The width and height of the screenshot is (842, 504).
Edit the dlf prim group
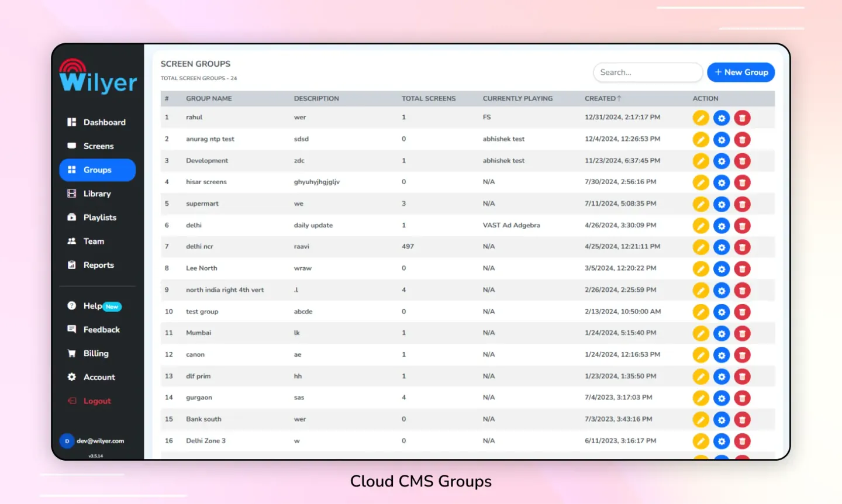700,377
